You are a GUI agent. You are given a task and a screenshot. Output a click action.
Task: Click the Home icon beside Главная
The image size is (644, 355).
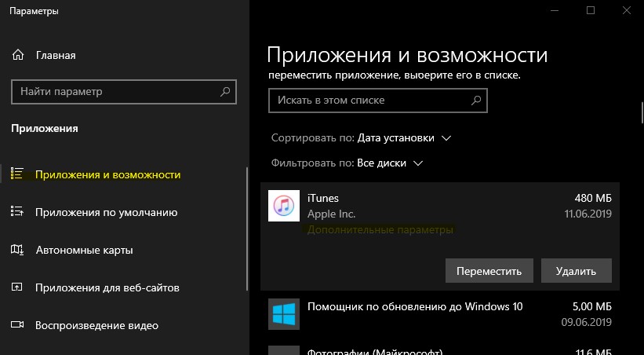point(18,55)
